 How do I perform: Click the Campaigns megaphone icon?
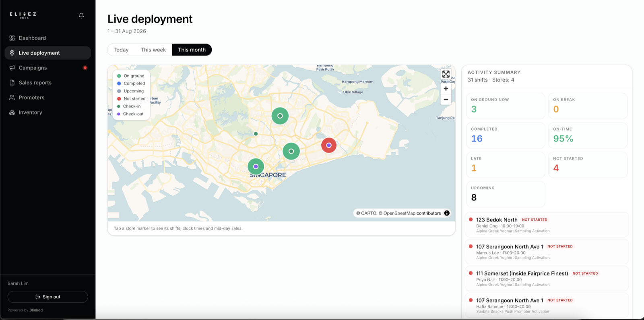(x=12, y=68)
